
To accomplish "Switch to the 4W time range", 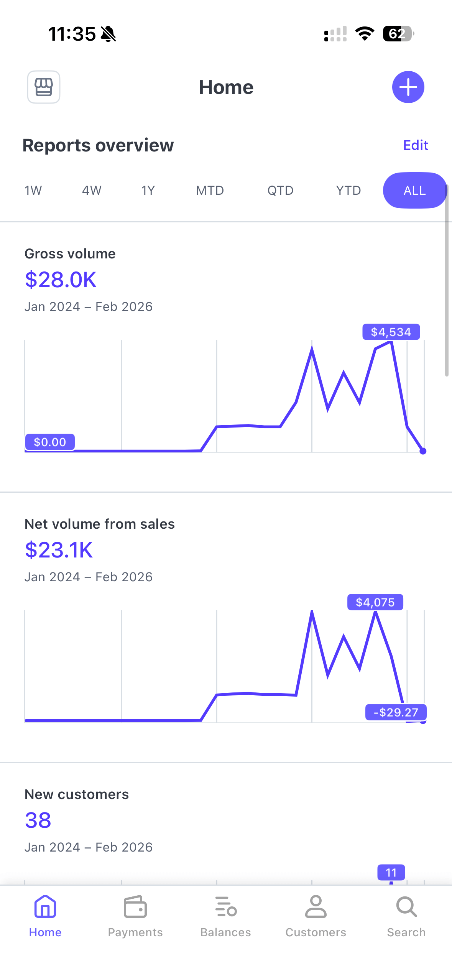I will pos(92,191).
